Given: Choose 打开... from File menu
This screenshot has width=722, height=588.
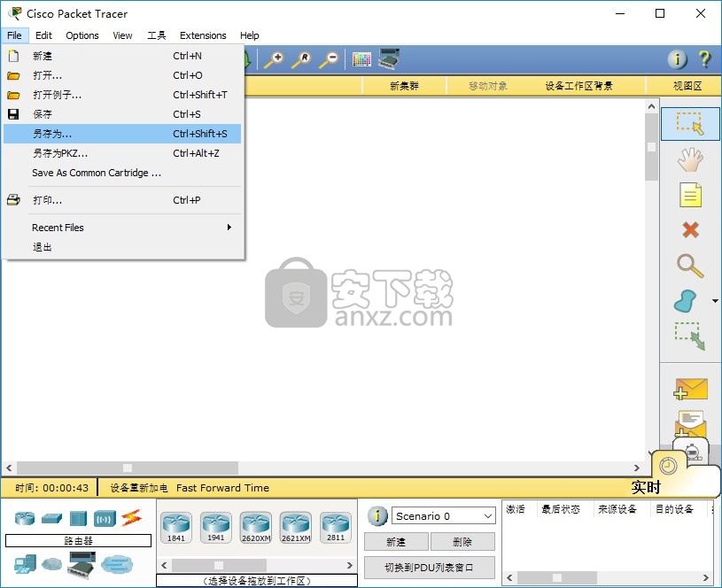Looking at the screenshot, I should tap(122, 75).
